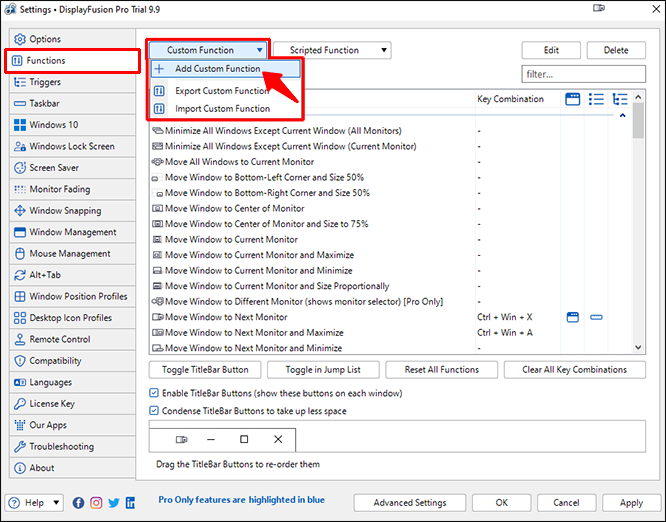Click the Window Snapping sidebar icon

click(x=20, y=211)
